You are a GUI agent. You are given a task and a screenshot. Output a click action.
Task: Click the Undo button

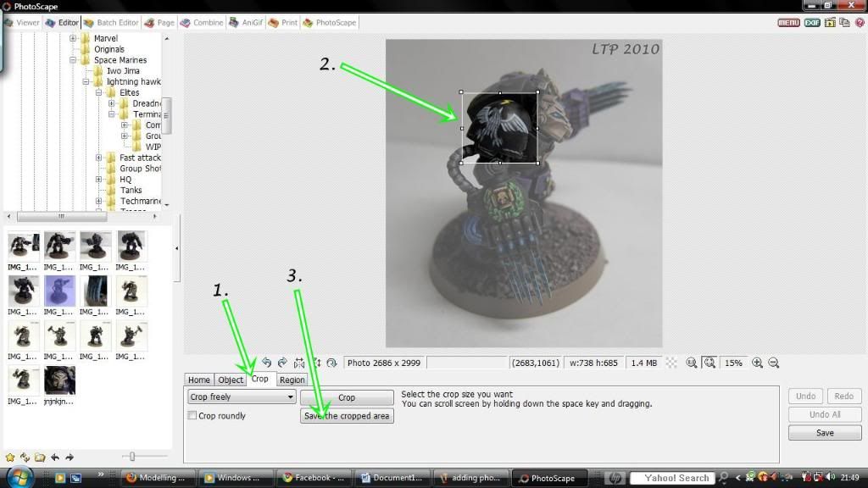click(805, 396)
